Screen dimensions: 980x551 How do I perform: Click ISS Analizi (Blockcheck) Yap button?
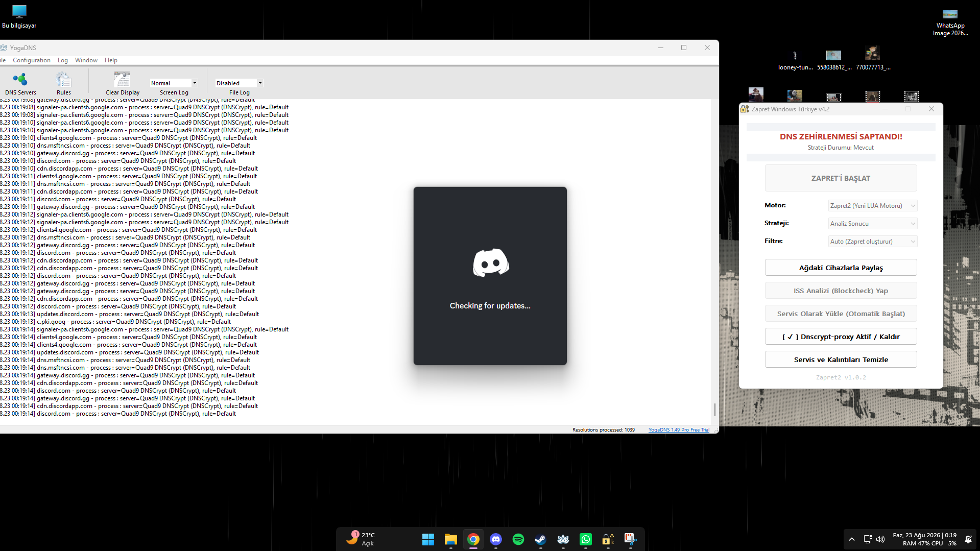click(x=841, y=291)
